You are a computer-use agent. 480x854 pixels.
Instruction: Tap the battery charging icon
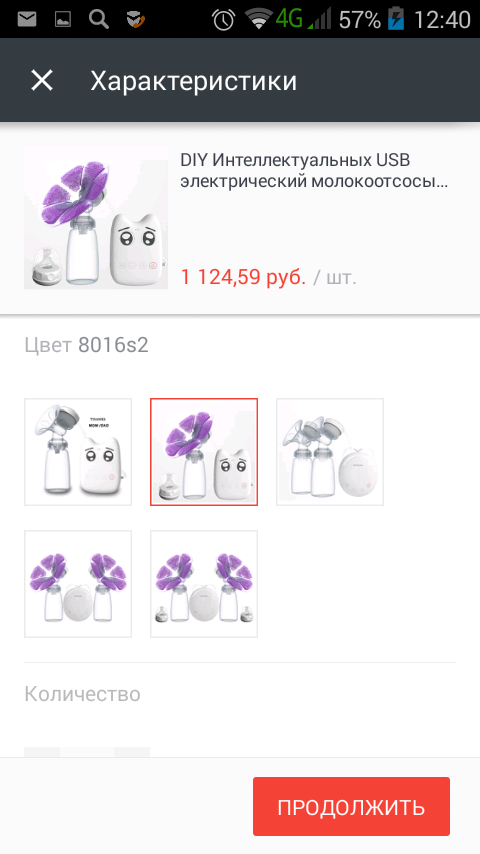396,20
